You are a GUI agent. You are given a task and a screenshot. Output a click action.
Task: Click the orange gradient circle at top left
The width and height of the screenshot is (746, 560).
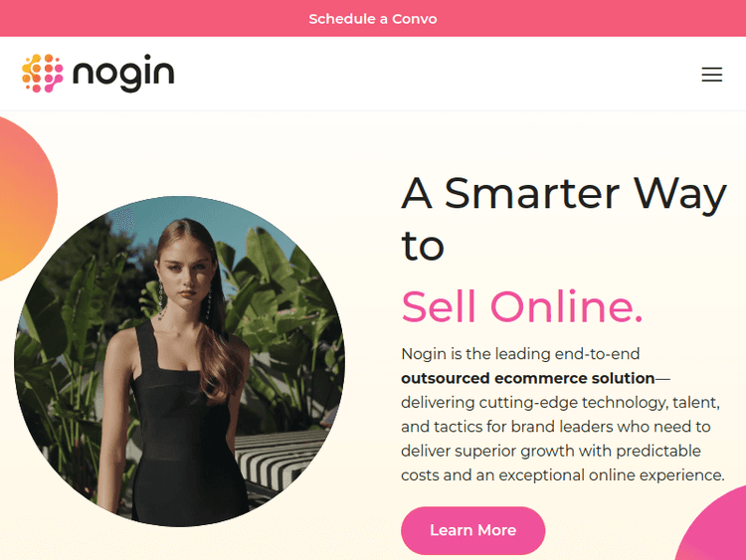pos(24,199)
